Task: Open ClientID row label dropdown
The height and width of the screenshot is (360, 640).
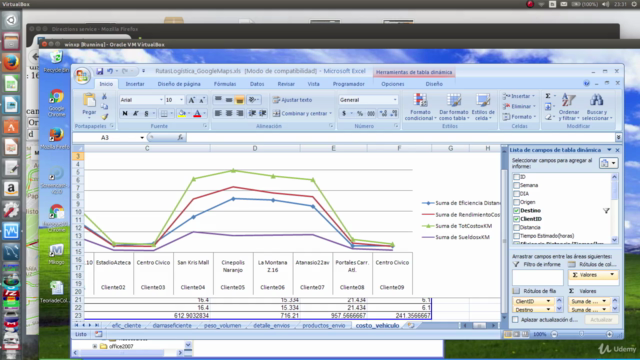Action: [548, 301]
